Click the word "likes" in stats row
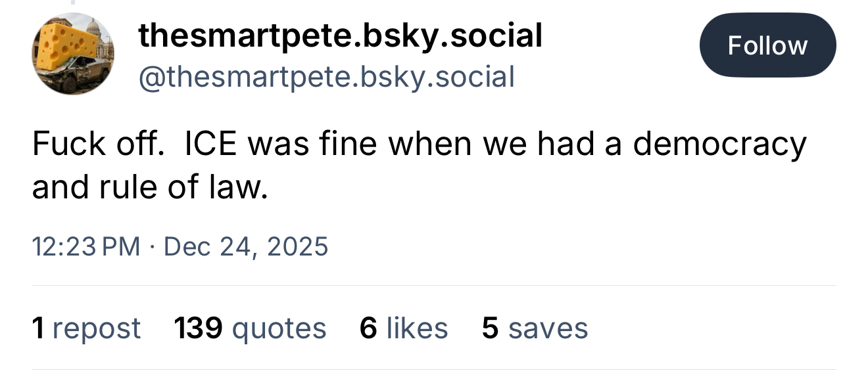 pyautogui.click(x=417, y=328)
